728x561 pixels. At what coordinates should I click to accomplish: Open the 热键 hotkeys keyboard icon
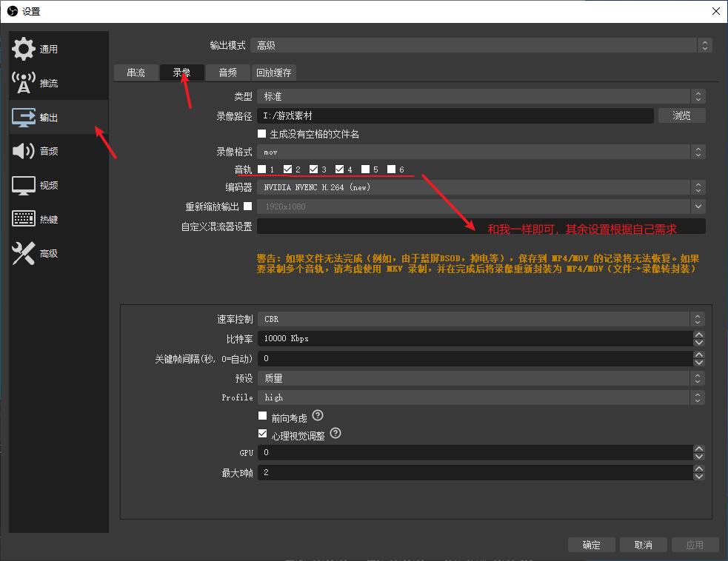(23, 218)
